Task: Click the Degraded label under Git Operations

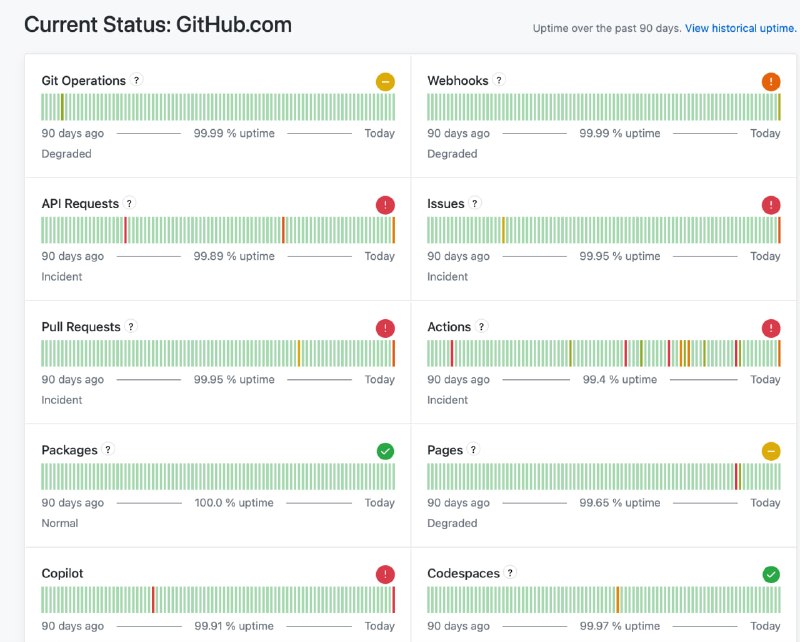Action: (66, 154)
